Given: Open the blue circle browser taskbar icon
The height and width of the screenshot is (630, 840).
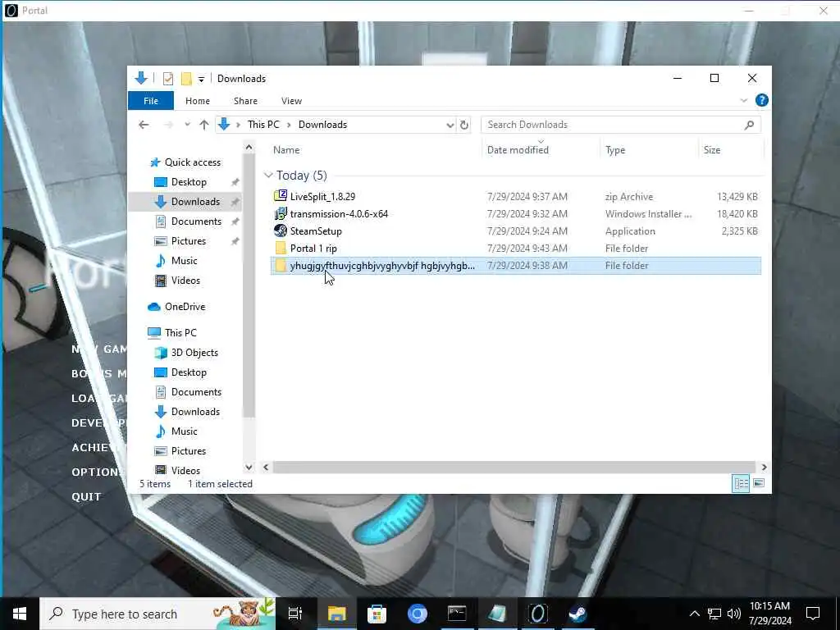Looking at the screenshot, I should [417, 614].
